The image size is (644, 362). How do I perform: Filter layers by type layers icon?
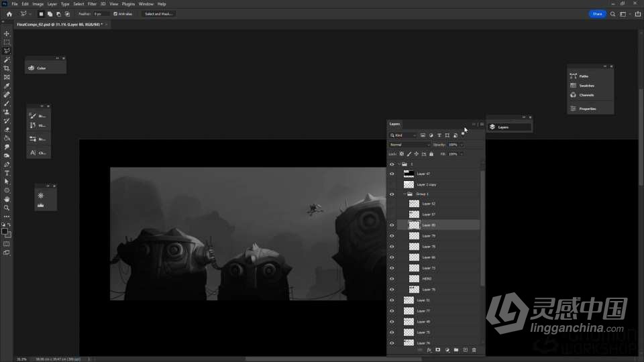439,135
